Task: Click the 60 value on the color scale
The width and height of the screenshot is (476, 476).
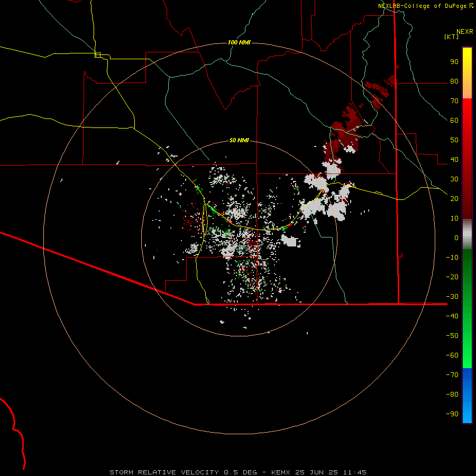Action: [454, 121]
